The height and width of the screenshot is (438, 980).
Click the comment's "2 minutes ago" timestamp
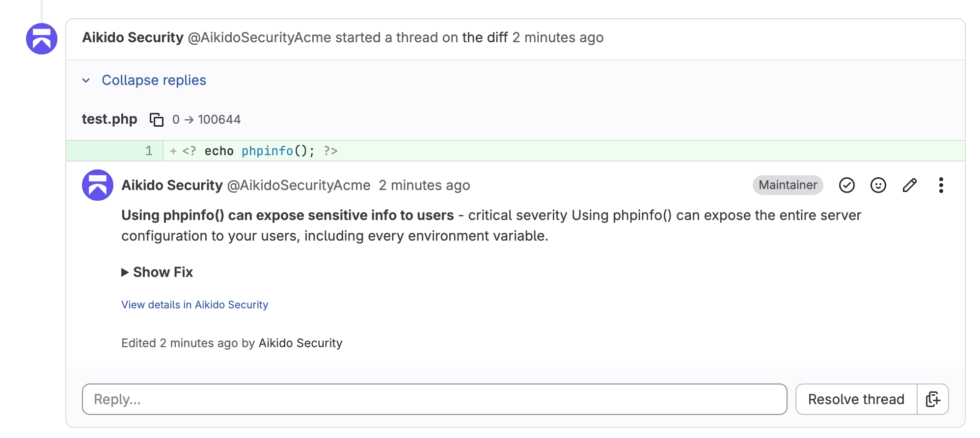pyautogui.click(x=424, y=186)
